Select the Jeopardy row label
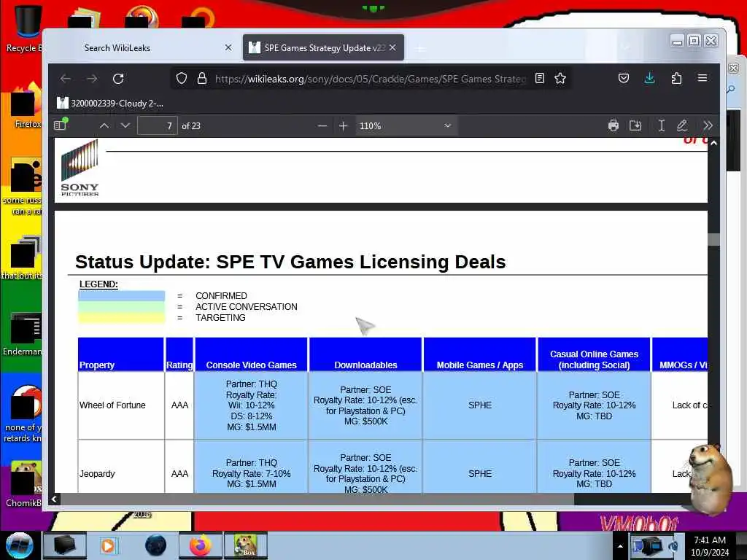The width and height of the screenshot is (747, 560). tap(97, 474)
